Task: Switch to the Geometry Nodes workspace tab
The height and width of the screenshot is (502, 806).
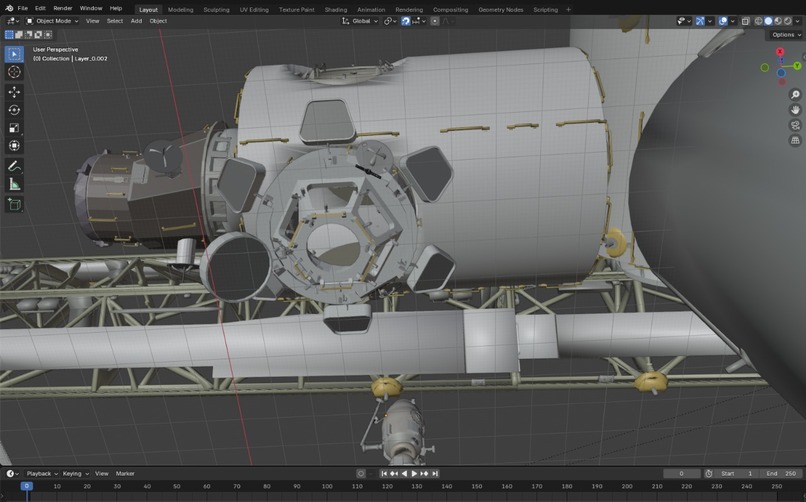Action: [500, 9]
